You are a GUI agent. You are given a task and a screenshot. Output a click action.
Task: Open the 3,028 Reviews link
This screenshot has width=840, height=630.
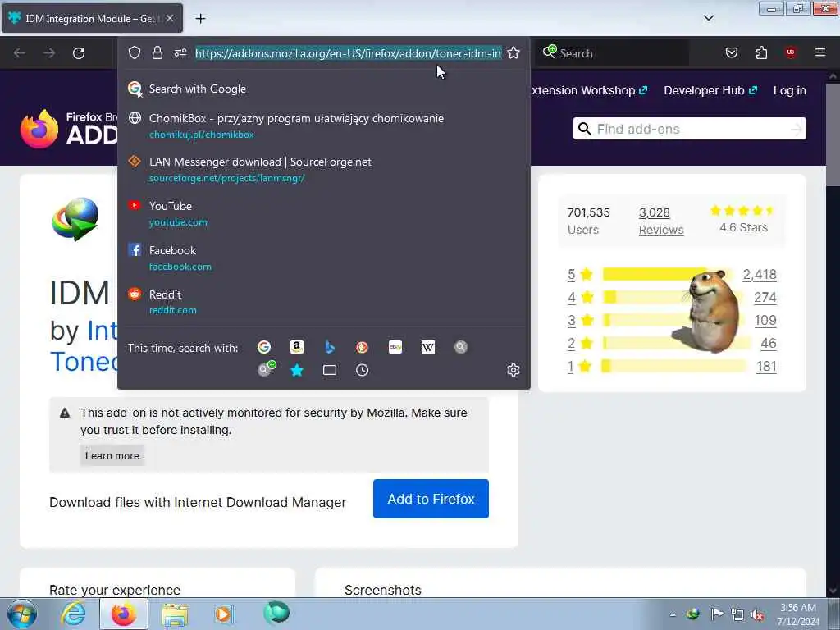661,221
